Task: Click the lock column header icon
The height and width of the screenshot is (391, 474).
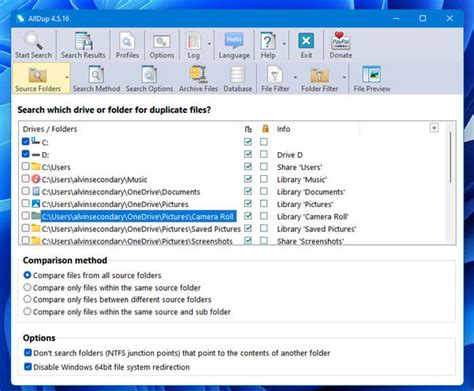Action: (x=265, y=129)
